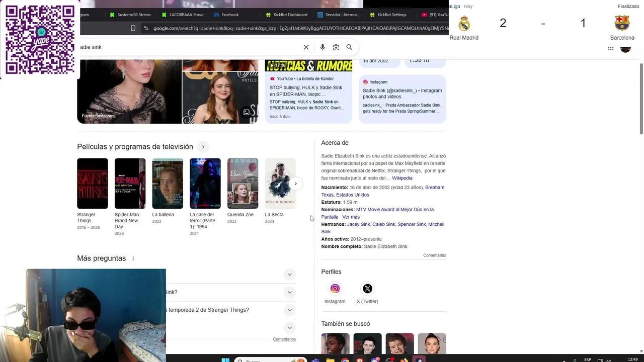Open the Wikipedia link in Acerca de

coord(402,178)
